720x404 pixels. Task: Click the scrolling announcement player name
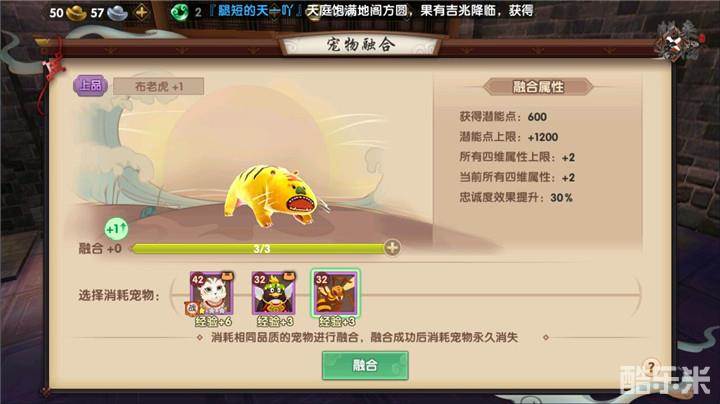[x=255, y=11]
